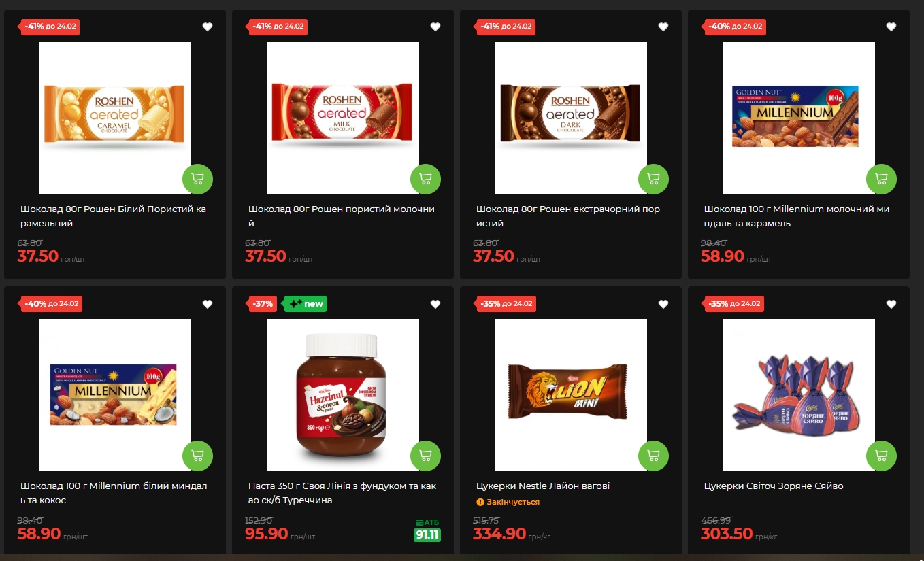Add Hazelnut cocoa paste jar to cart
924x561 pixels.
(x=425, y=456)
